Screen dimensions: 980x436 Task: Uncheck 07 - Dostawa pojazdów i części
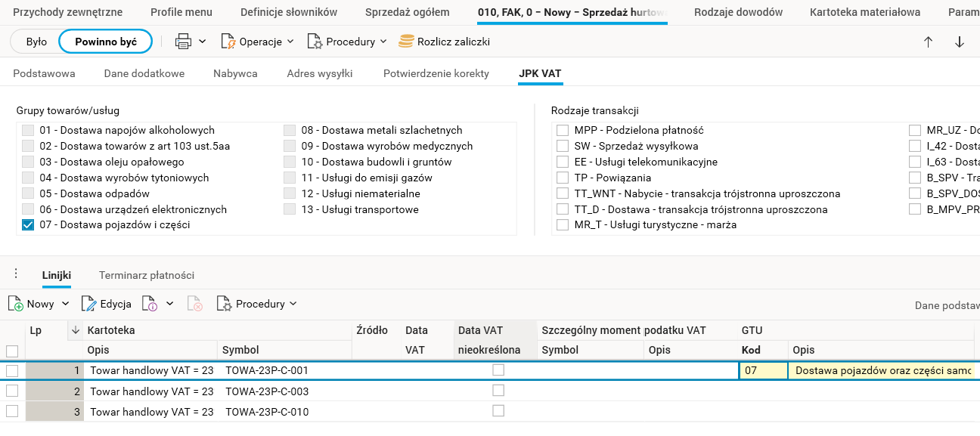click(x=29, y=224)
